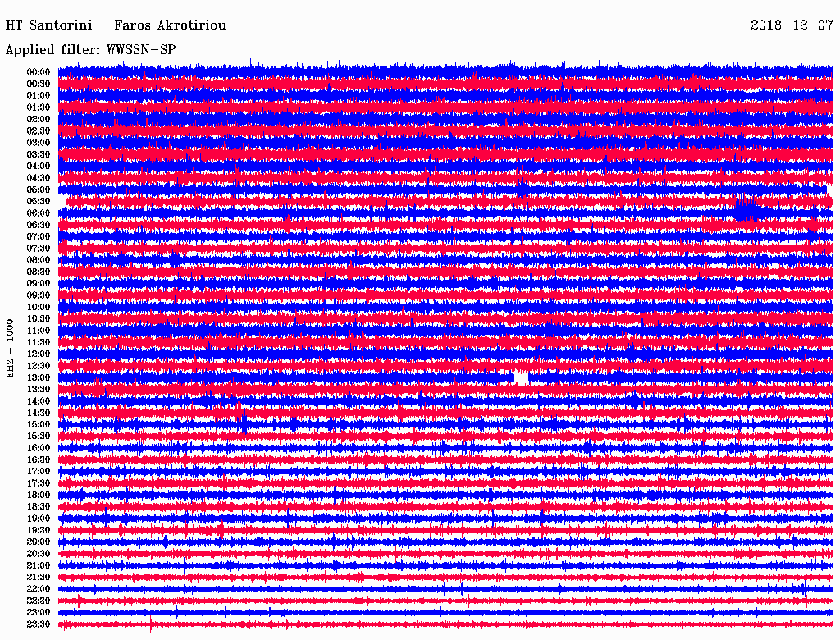Select the 19:00 time label
840x640 pixels.
(x=39, y=519)
